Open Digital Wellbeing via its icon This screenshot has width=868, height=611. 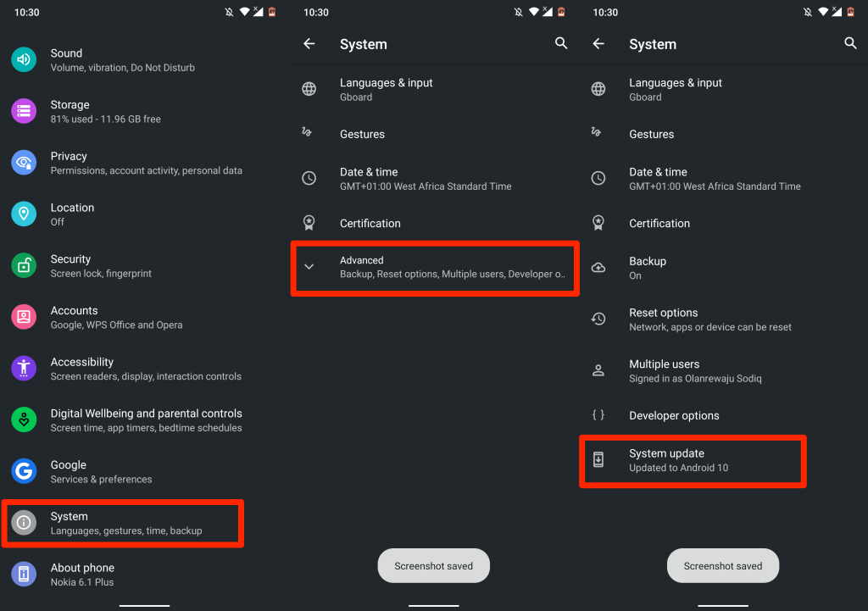pos(24,419)
